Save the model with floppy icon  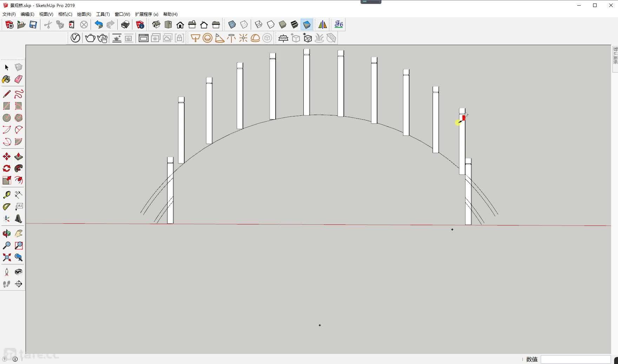33,25
